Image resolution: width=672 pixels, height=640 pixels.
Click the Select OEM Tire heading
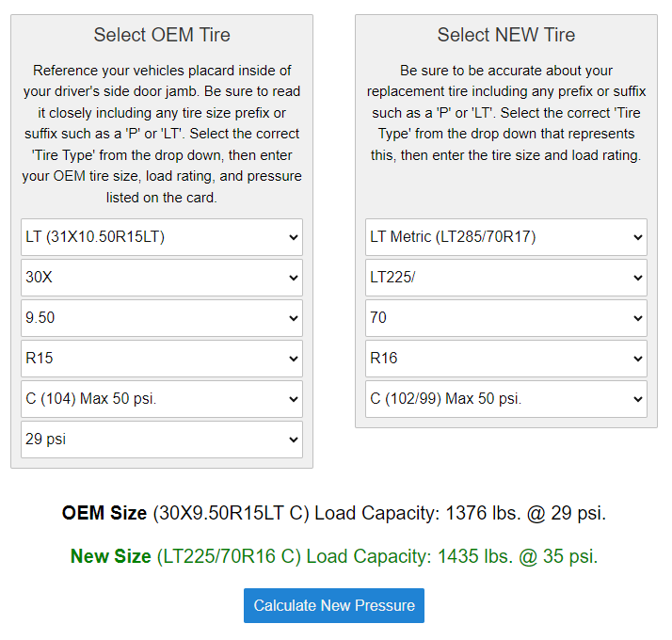(x=162, y=35)
